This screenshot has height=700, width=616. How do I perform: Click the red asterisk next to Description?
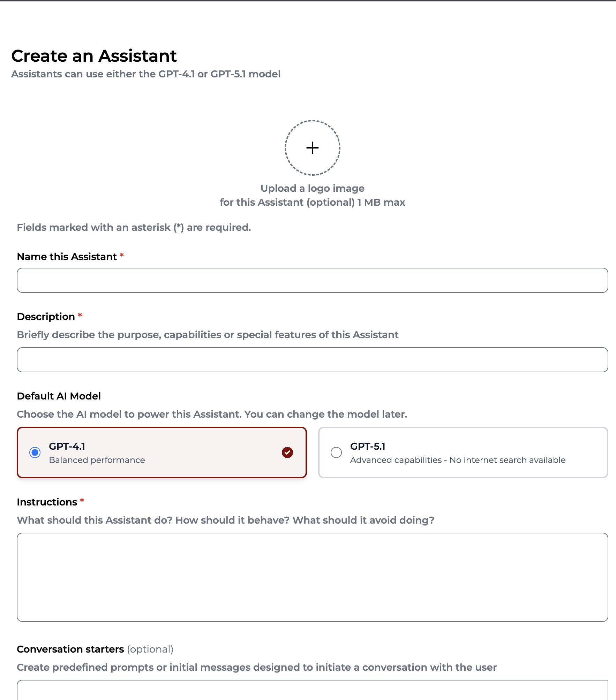pyautogui.click(x=80, y=315)
